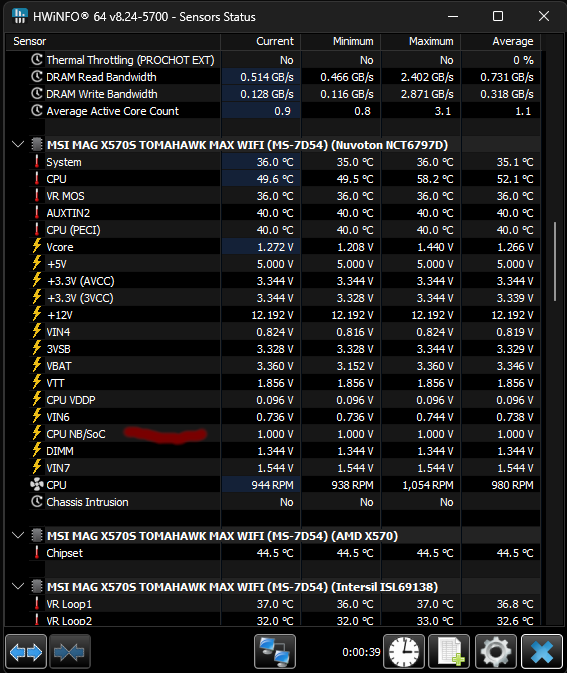Click the 0:00:39 elapsed time readout

point(361,652)
